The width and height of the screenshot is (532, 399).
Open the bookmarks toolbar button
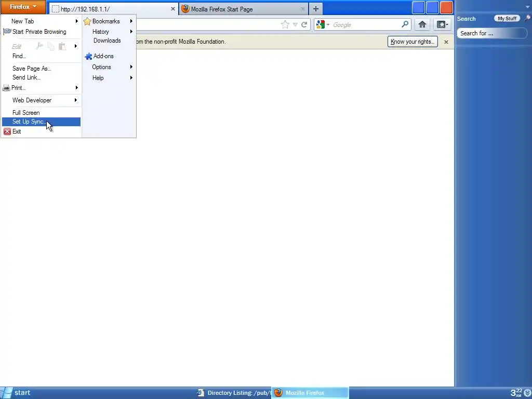tap(442, 24)
